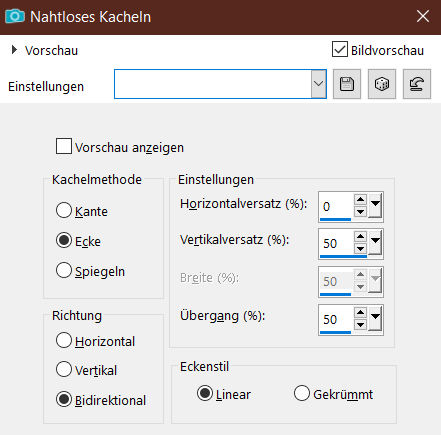Enable the Vorschau anzeigen checkbox
The width and height of the screenshot is (441, 435).
(64, 146)
